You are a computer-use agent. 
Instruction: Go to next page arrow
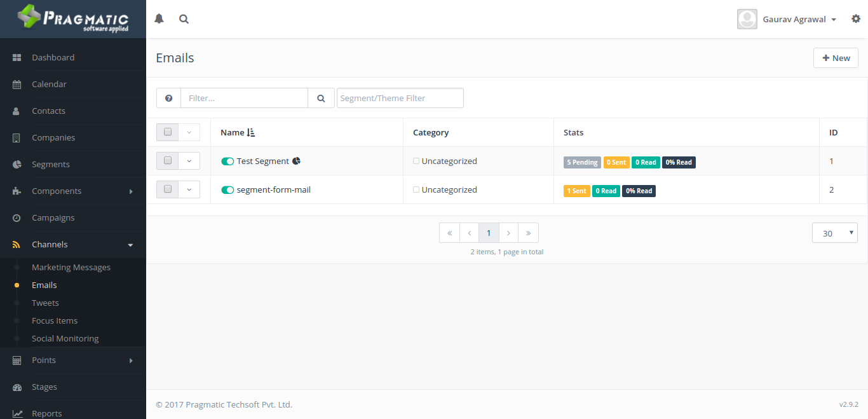tap(508, 233)
